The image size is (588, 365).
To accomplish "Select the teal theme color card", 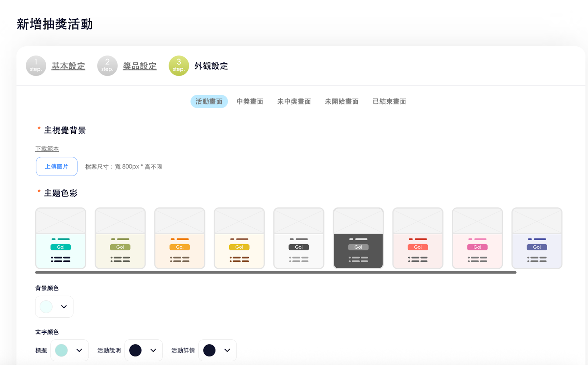I will click(x=61, y=238).
